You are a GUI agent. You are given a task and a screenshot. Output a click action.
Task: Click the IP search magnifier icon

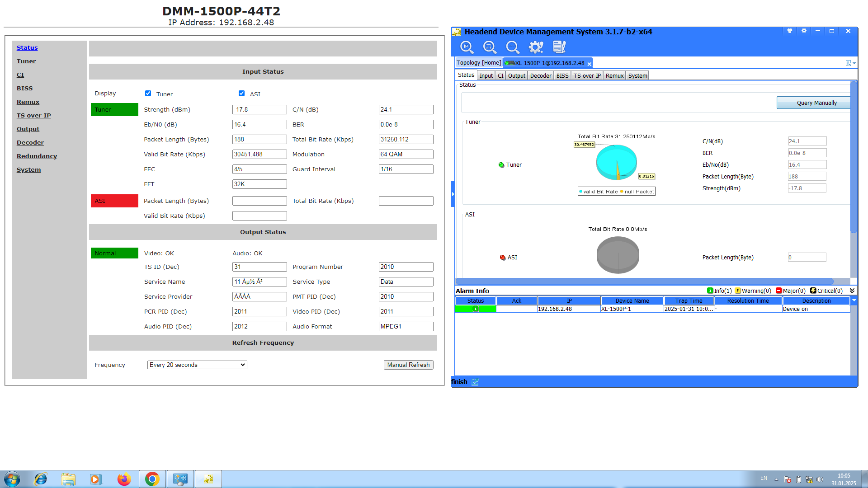(x=467, y=47)
